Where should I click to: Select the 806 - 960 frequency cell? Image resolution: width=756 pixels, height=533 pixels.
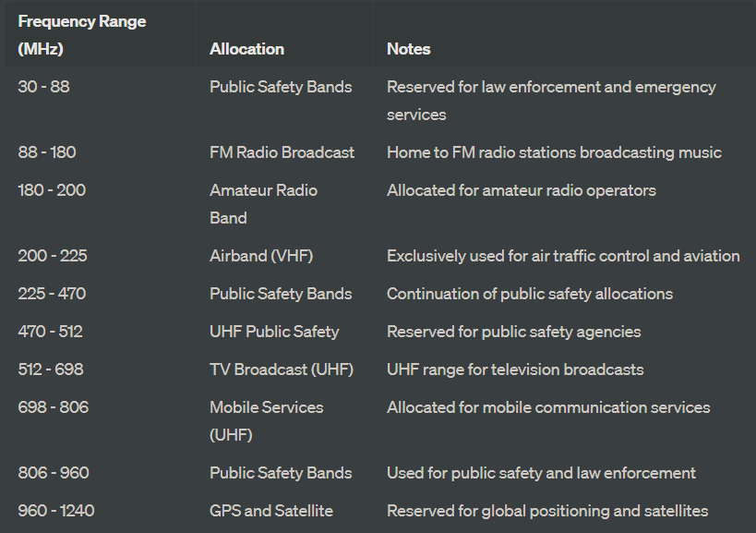point(54,473)
